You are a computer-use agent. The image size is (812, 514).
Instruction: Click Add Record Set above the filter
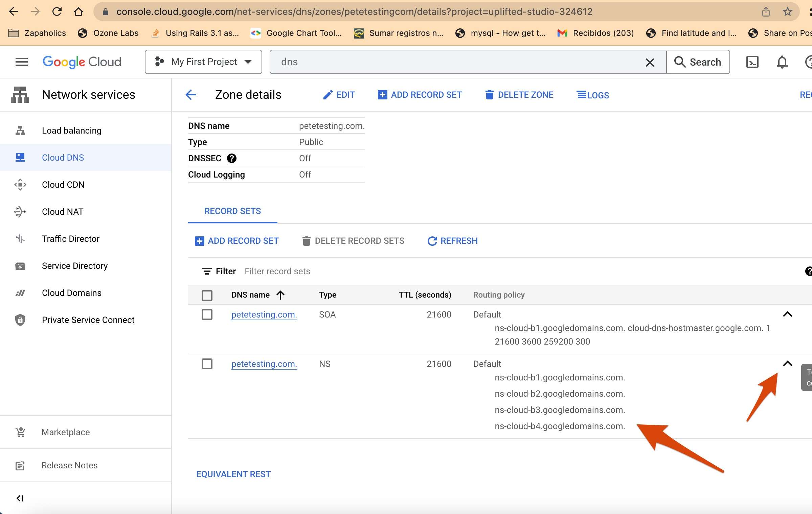[237, 241]
